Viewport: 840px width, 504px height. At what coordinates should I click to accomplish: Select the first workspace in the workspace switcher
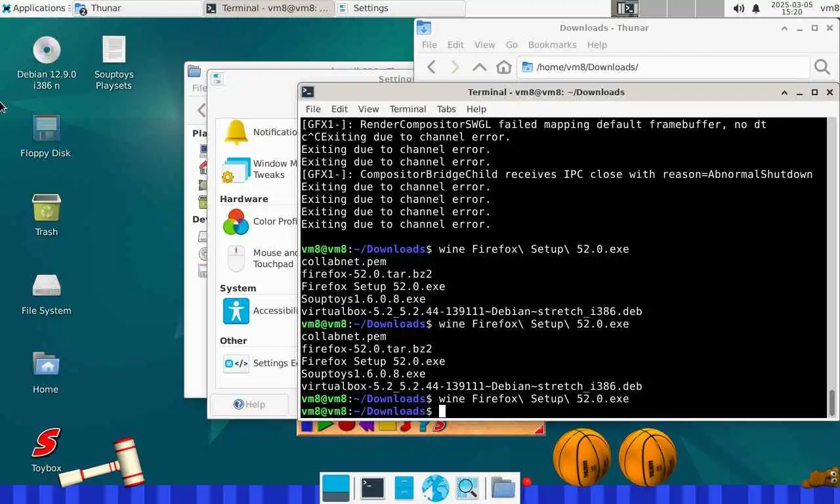625,9
